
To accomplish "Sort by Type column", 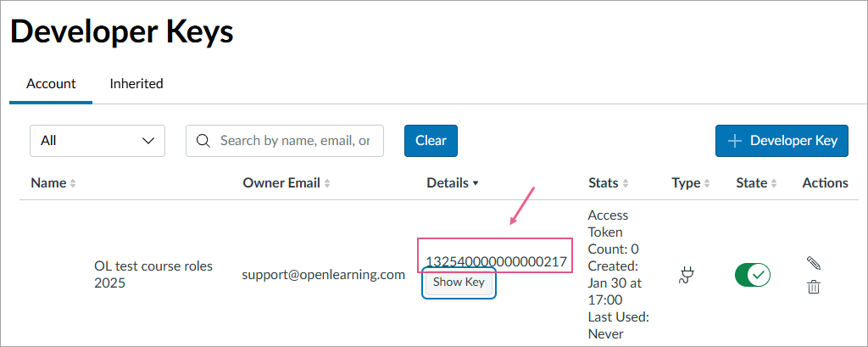I will [690, 183].
